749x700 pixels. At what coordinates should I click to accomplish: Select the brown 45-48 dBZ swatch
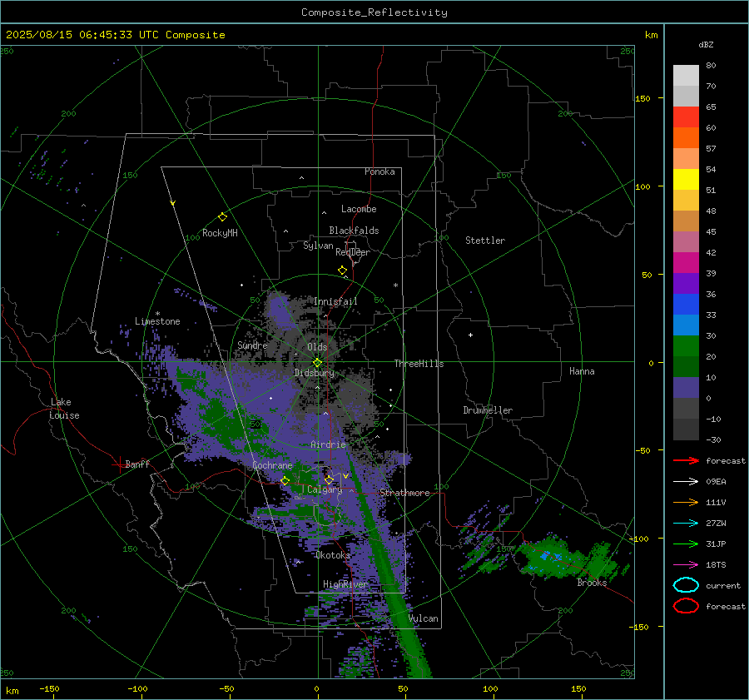click(x=686, y=221)
